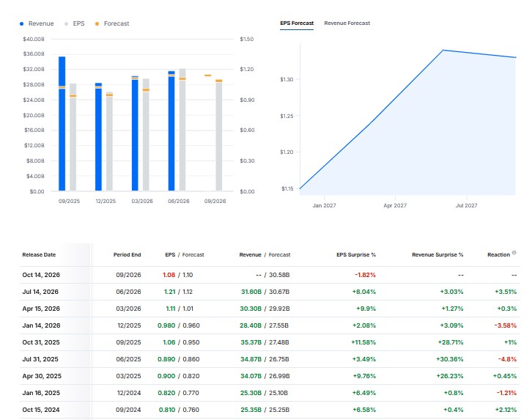Click the Apr 30, 2025 release date
This screenshot has height=420, width=532.
tap(42, 376)
